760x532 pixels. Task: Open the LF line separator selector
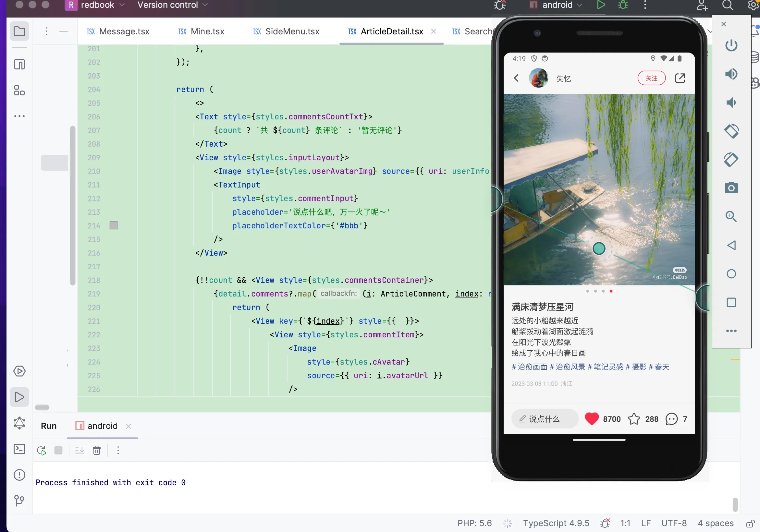tap(646, 523)
